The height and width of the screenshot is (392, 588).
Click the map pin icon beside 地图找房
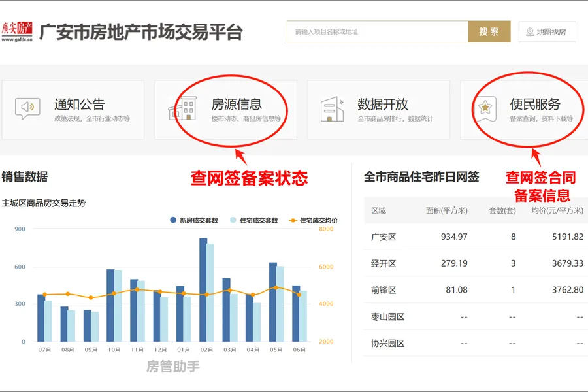pyautogui.click(x=529, y=32)
